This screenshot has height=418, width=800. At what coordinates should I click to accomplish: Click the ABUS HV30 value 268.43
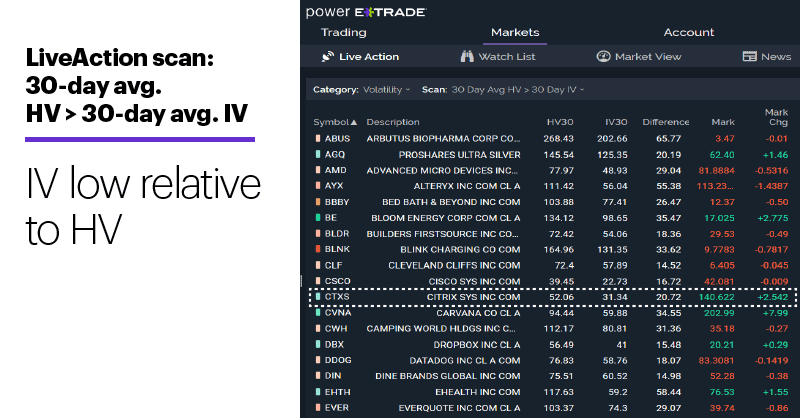pyautogui.click(x=559, y=139)
